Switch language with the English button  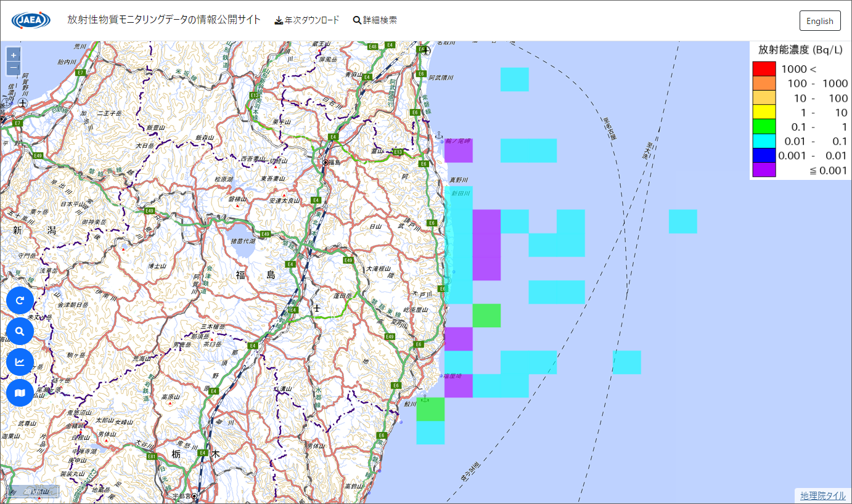tap(819, 21)
